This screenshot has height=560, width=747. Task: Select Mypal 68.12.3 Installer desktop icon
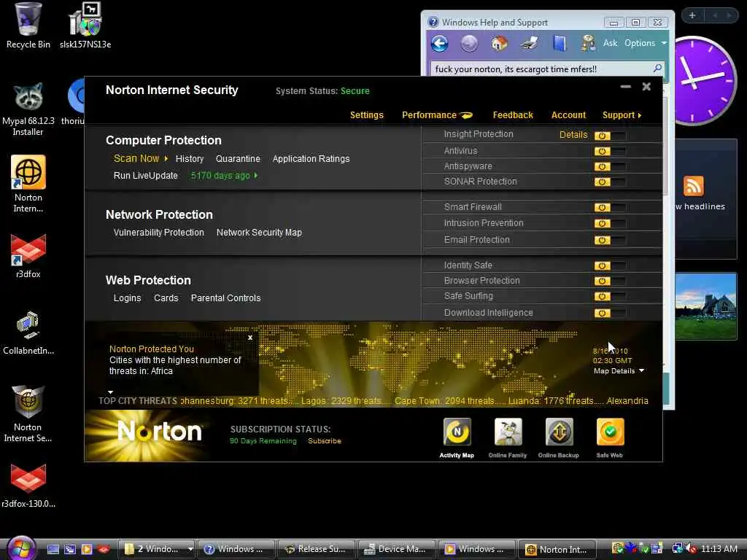click(x=28, y=109)
